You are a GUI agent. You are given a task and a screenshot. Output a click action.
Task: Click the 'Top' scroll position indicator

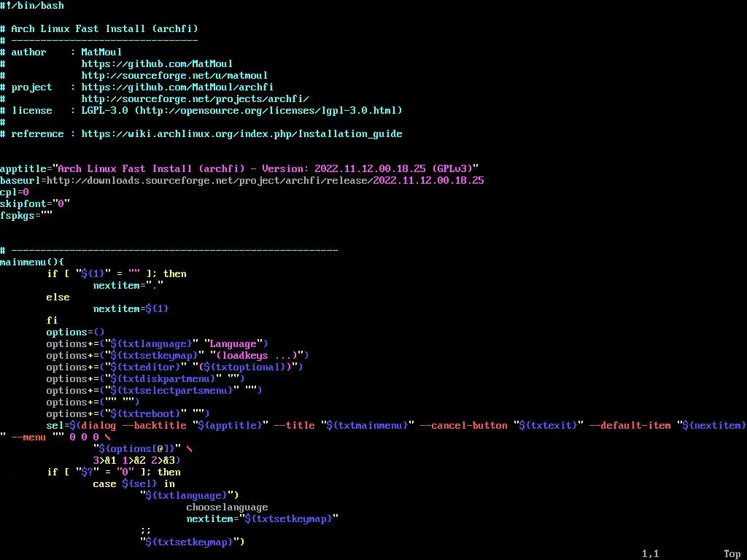point(732,554)
